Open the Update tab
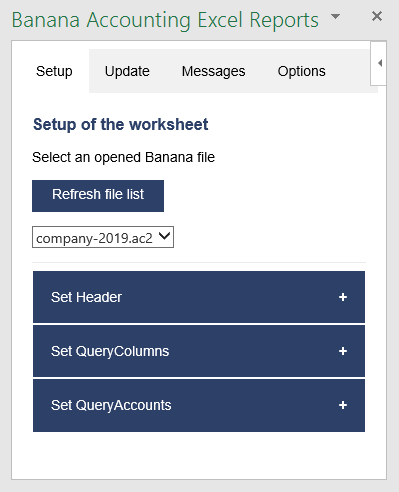This screenshot has width=399, height=492. point(127,71)
